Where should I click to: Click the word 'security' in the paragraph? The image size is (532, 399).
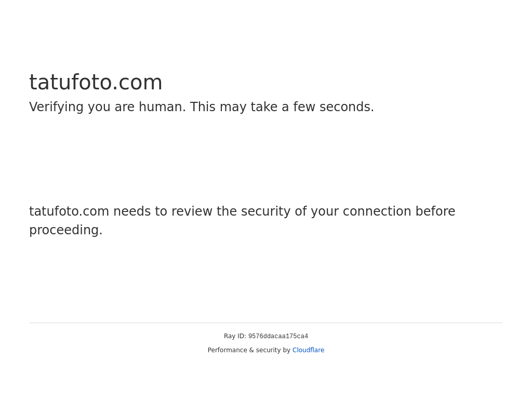[265, 211]
